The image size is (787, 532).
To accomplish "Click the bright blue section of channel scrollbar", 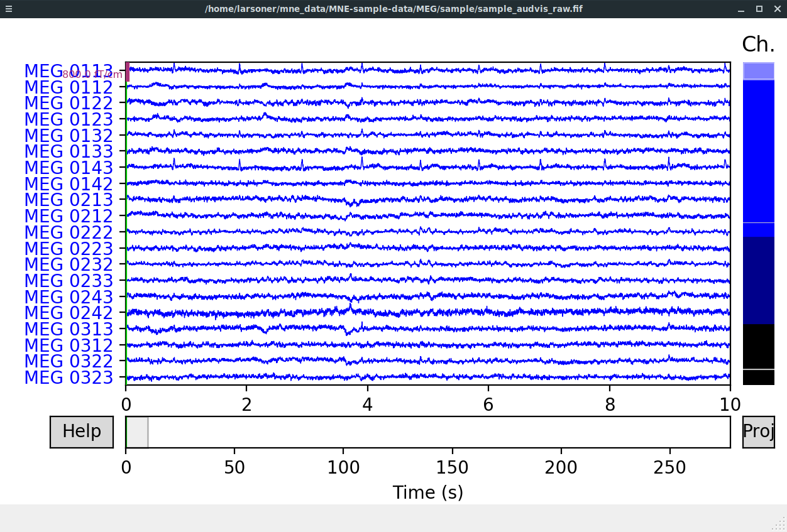I will pyautogui.click(x=759, y=158).
